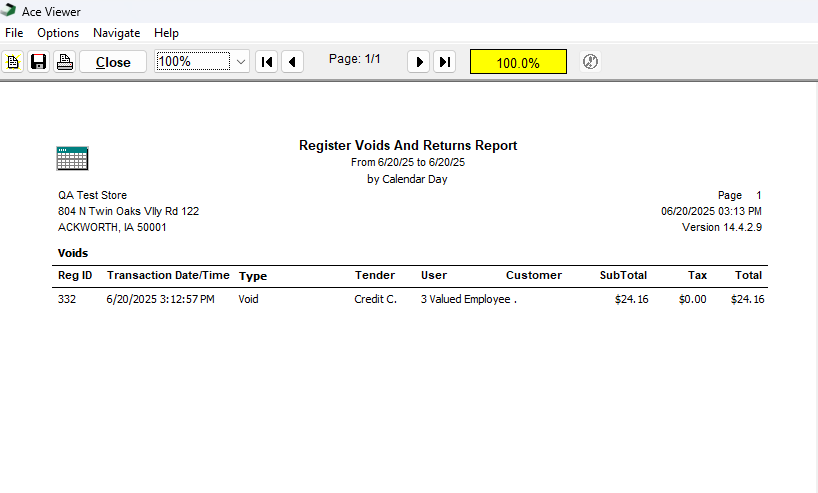The width and height of the screenshot is (818, 493).
Task: Click the address '804 N Twin Oaks Vlly Rd 122'
Action: pyautogui.click(x=128, y=211)
